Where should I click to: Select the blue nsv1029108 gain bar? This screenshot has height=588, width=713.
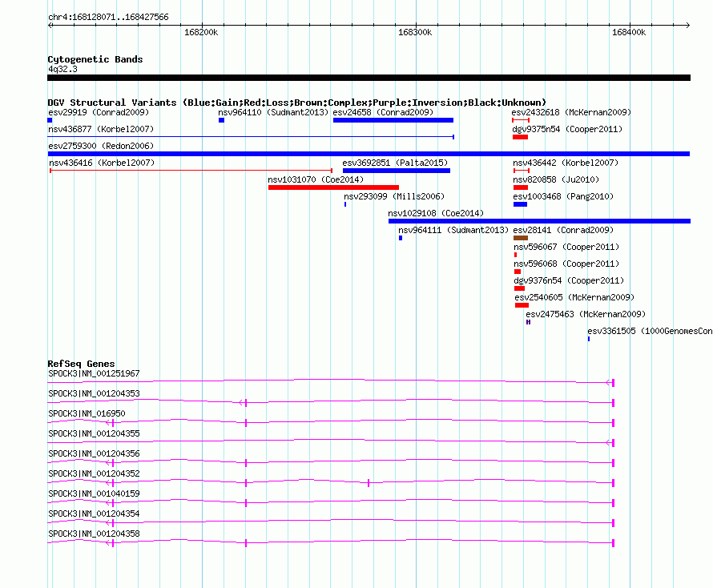tap(539, 221)
